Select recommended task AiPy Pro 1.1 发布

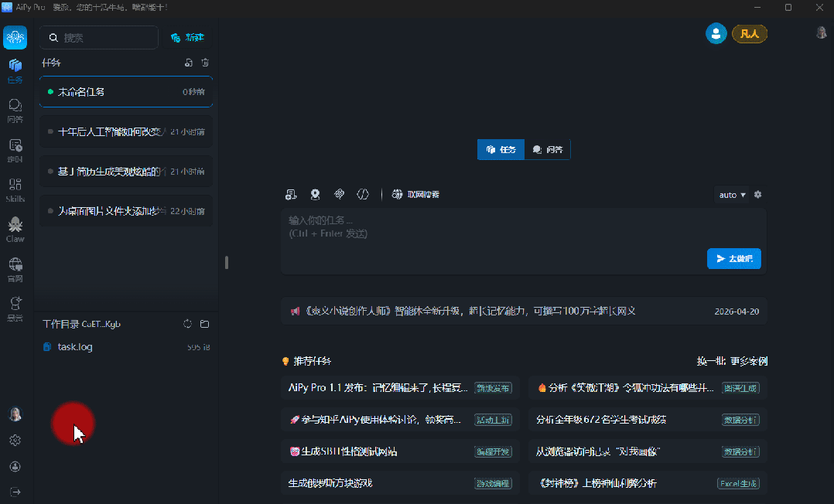coord(400,388)
